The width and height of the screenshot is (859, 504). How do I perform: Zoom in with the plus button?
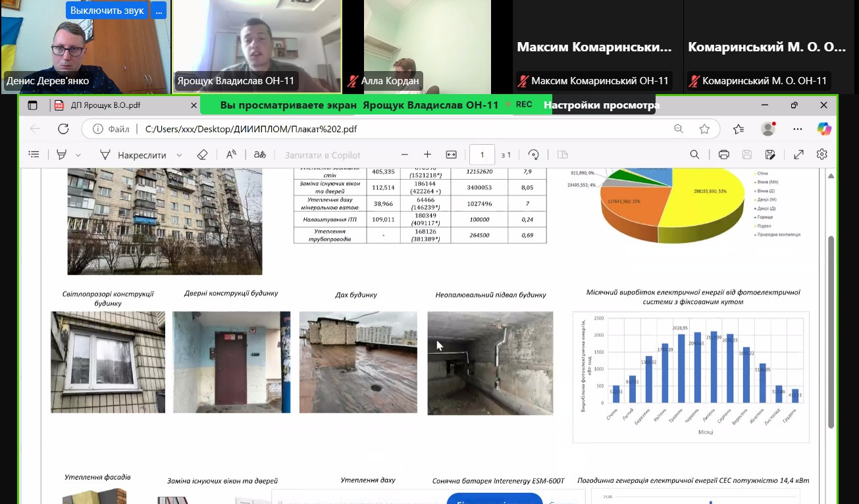(x=427, y=155)
